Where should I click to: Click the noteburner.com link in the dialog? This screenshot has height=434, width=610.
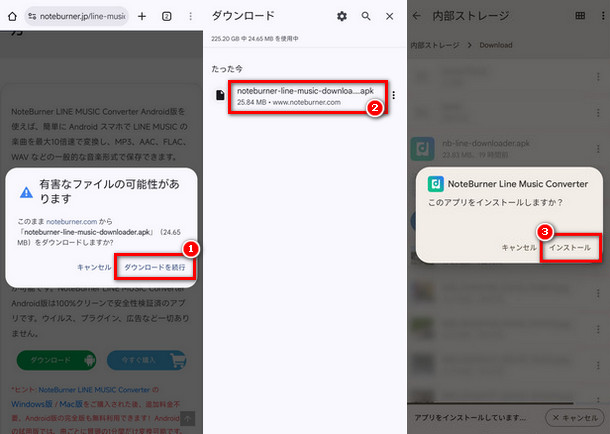pos(72,221)
